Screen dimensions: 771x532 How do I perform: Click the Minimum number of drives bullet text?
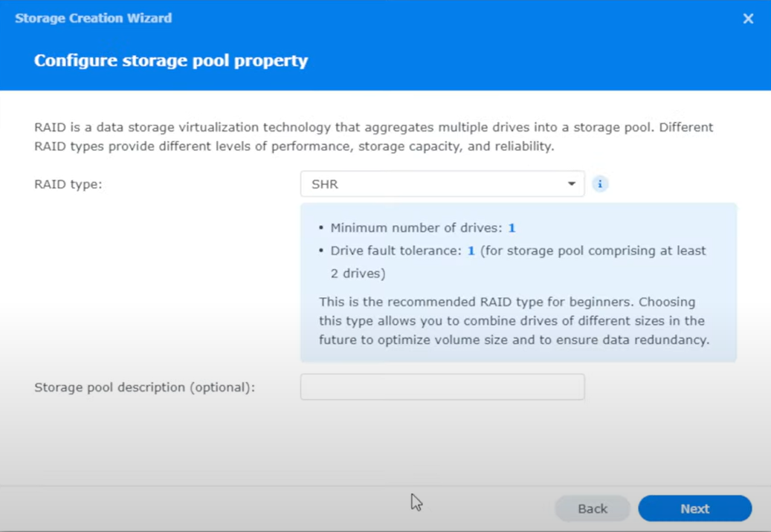point(416,228)
